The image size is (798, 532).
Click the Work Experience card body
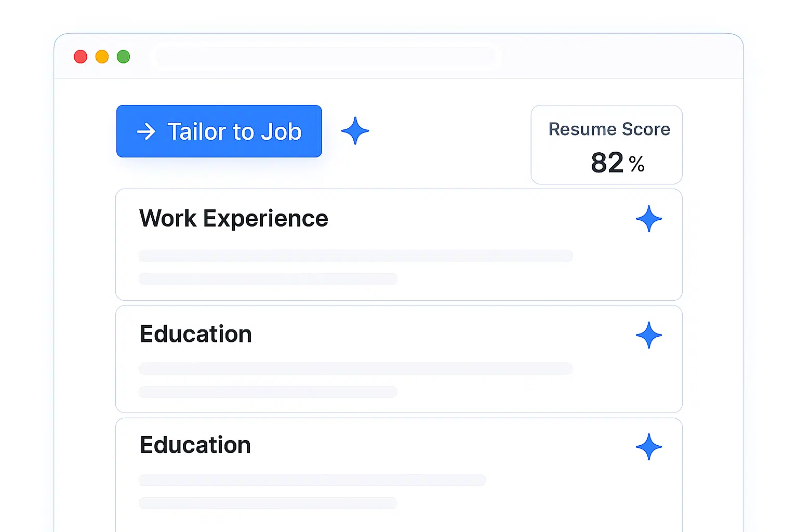[399, 244]
